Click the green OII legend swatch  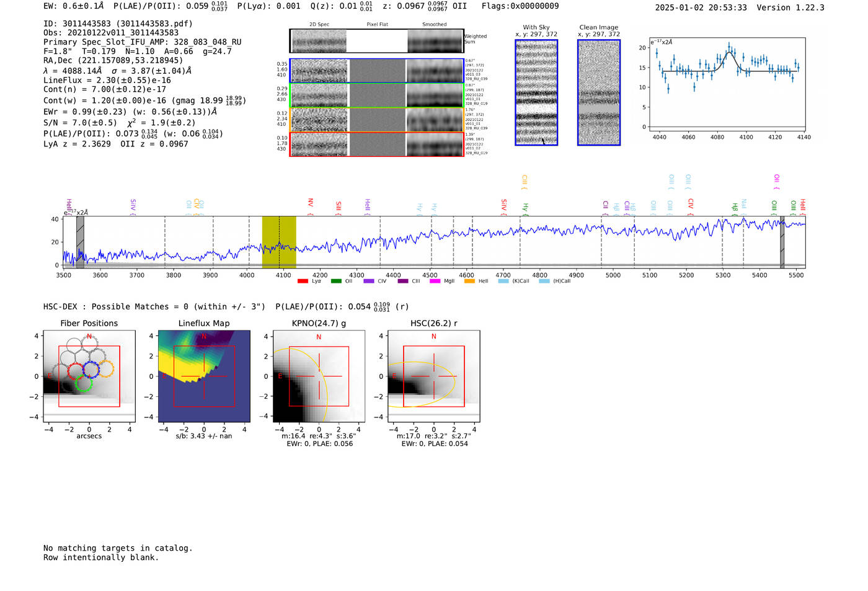(335, 282)
